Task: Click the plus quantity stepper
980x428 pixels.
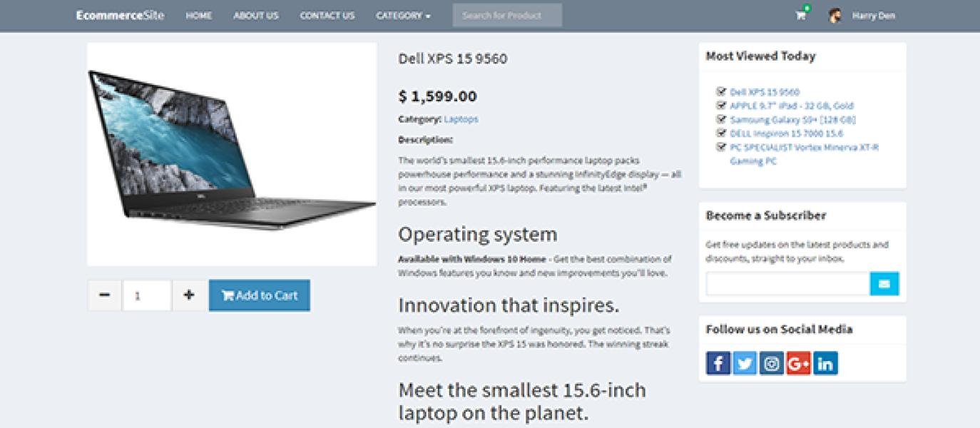Action: pyautogui.click(x=188, y=295)
